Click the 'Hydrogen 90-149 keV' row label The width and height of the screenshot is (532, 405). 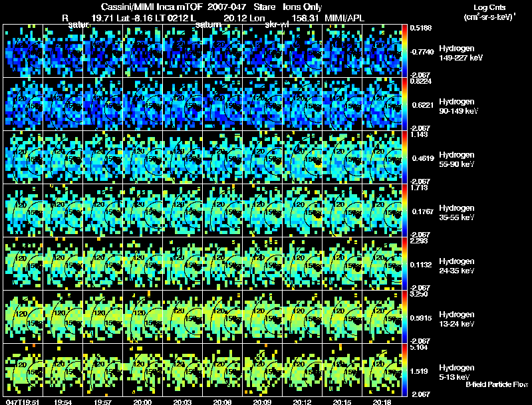click(x=458, y=106)
